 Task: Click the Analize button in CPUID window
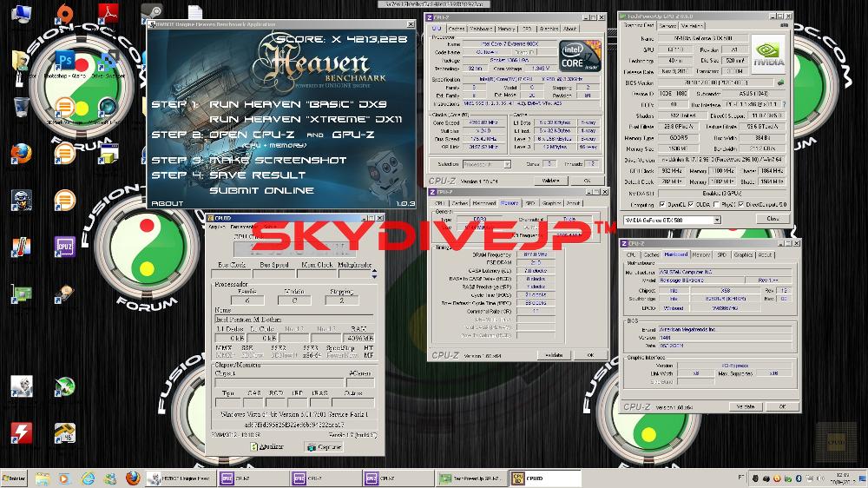click(x=267, y=447)
